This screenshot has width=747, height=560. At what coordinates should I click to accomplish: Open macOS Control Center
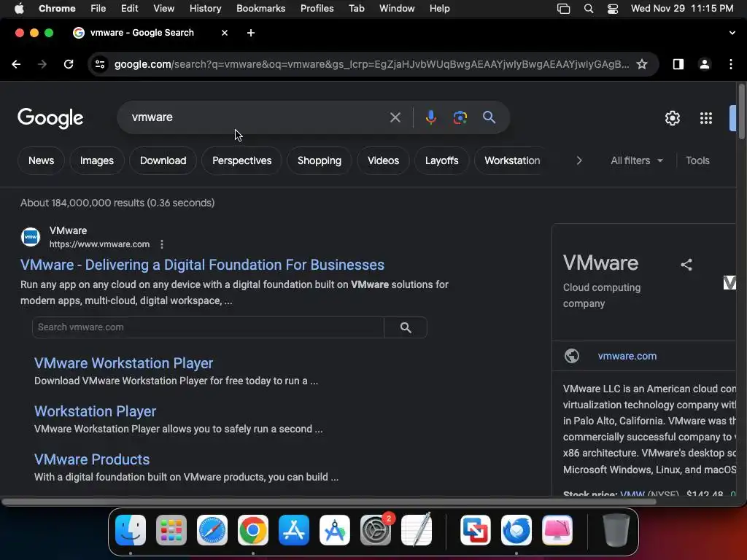[x=613, y=9]
